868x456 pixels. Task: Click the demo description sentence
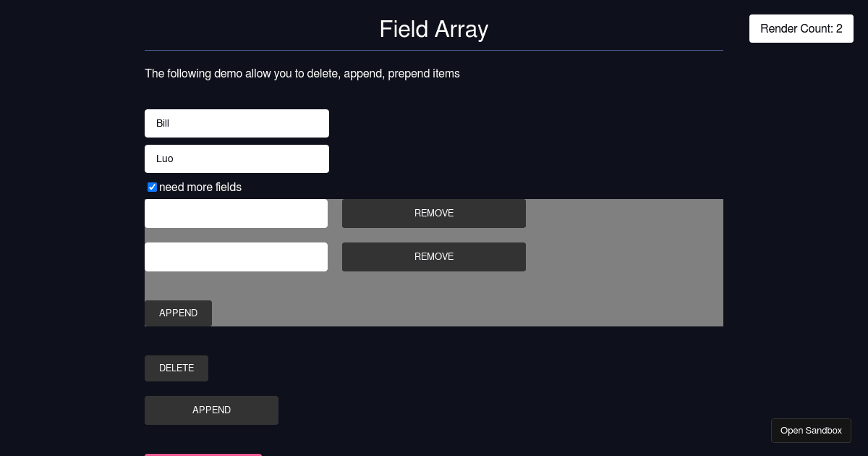click(302, 74)
